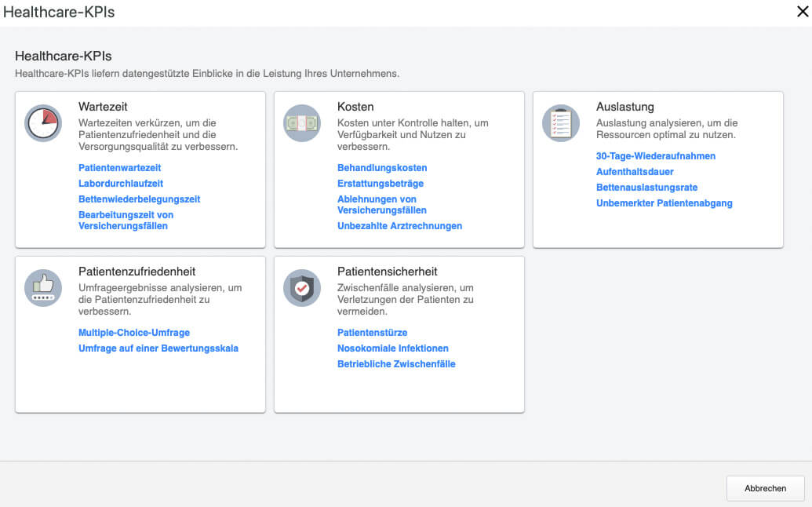812x507 pixels.
Task: Open the Erstattungsbeträge link
Action: click(x=381, y=184)
